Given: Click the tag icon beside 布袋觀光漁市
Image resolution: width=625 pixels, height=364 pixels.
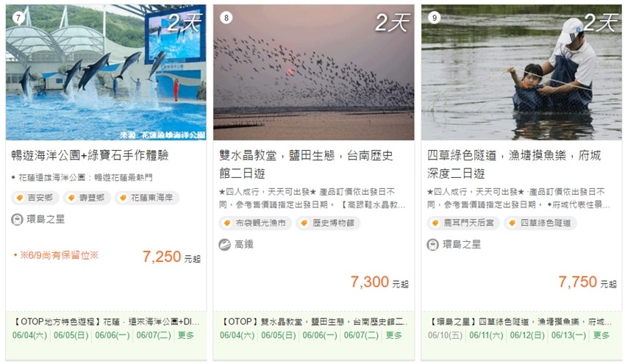Looking at the screenshot, I should pos(229,223).
